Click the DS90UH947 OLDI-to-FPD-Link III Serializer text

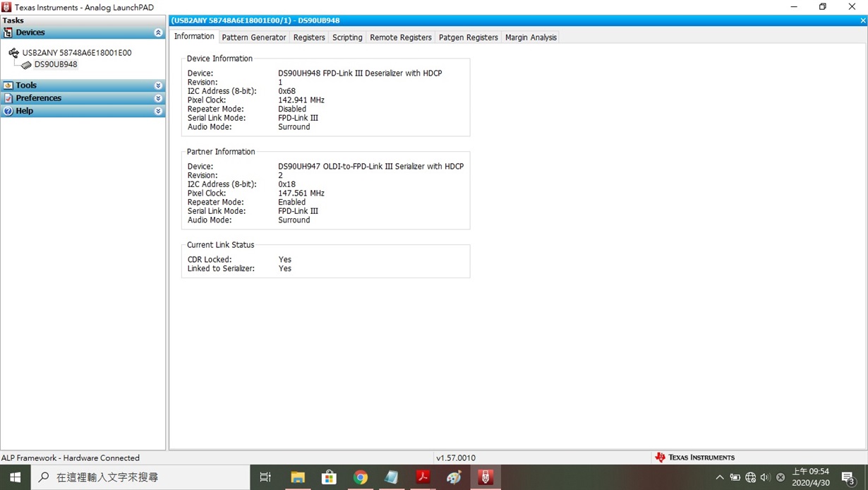pos(371,167)
